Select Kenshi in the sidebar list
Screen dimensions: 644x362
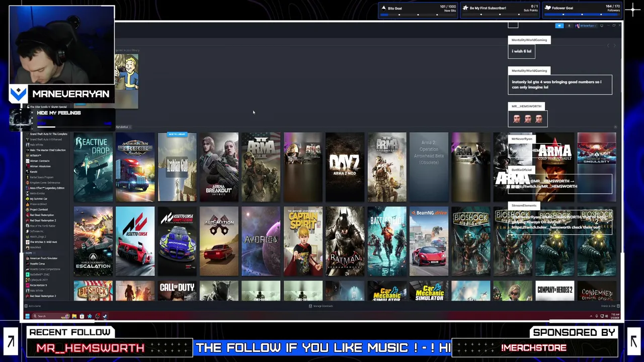coord(32,172)
